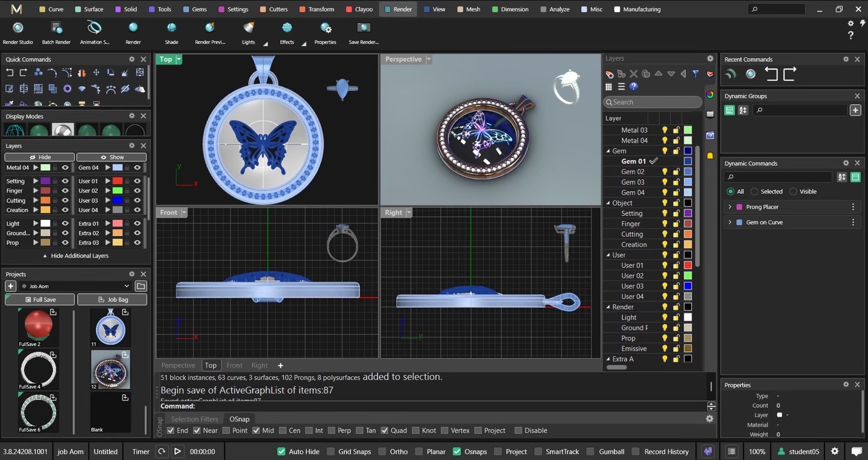This screenshot has height=460, width=868.
Task: Open the Manufacturing menu tab
Action: click(x=637, y=9)
